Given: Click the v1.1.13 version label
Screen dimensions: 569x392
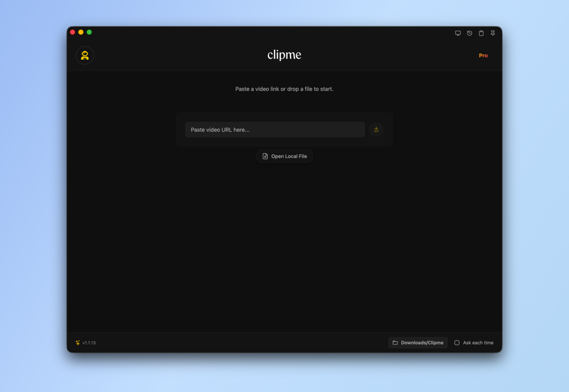Looking at the screenshot, I should click(89, 343).
